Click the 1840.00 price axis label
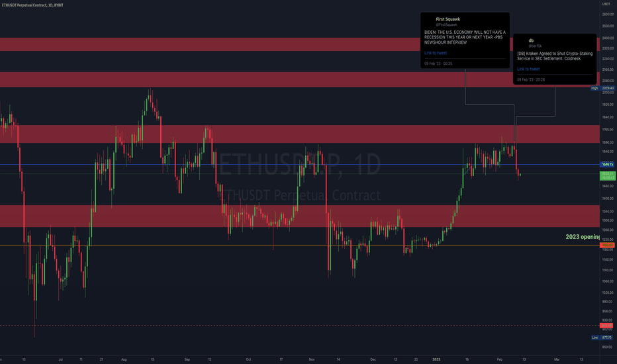Viewport: 617px width, 364px height. click(x=608, y=117)
